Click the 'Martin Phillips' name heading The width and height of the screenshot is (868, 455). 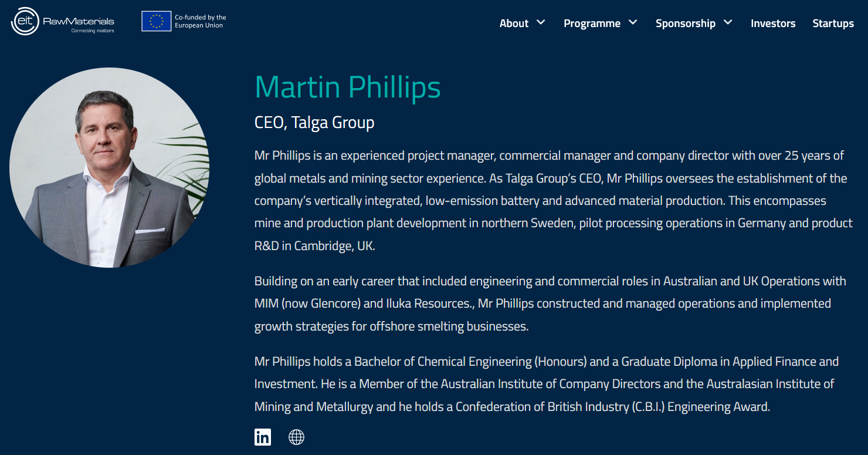click(x=347, y=87)
